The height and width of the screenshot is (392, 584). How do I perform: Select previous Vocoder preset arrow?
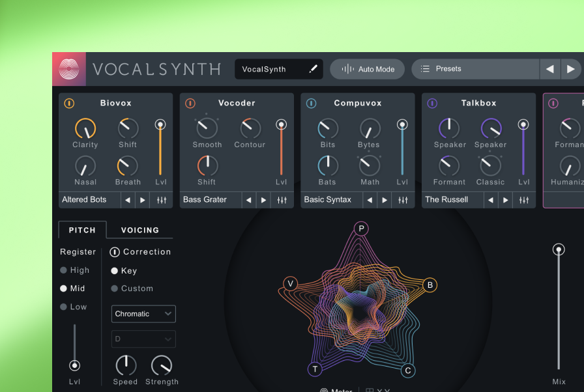pyautogui.click(x=248, y=200)
